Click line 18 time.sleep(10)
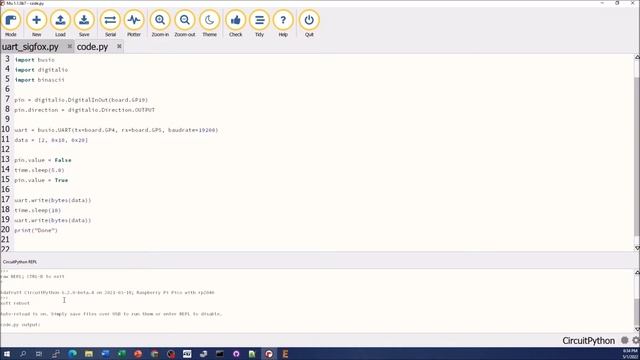The width and height of the screenshot is (640, 360). [38, 210]
